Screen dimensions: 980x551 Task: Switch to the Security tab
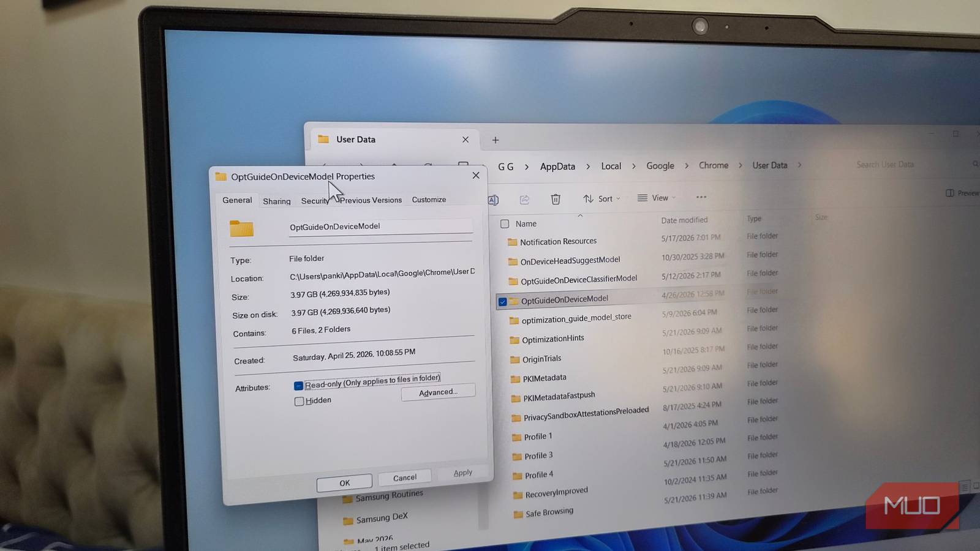pyautogui.click(x=315, y=201)
